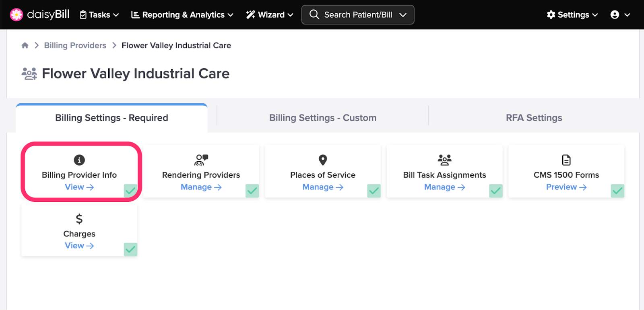Click Manage link under Rendering Providers

[201, 187]
